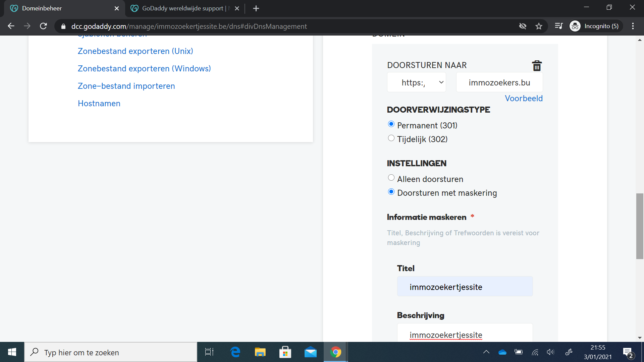Screen dimensions: 644x362
Task: Switch to GoDaddy wereldwijde support tab
Action: point(182,8)
